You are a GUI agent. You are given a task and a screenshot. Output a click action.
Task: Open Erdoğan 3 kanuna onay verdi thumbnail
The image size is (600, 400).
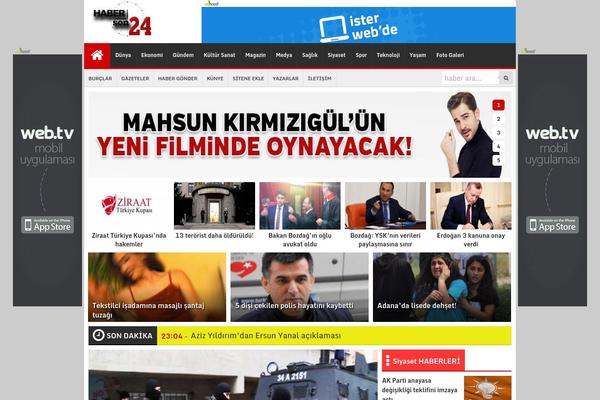coord(471,206)
